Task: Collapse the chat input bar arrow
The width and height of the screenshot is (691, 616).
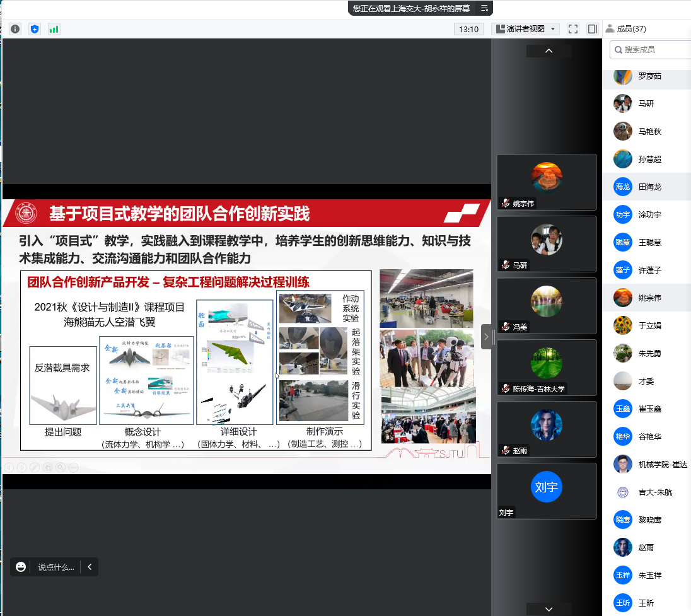Action: point(90,567)
